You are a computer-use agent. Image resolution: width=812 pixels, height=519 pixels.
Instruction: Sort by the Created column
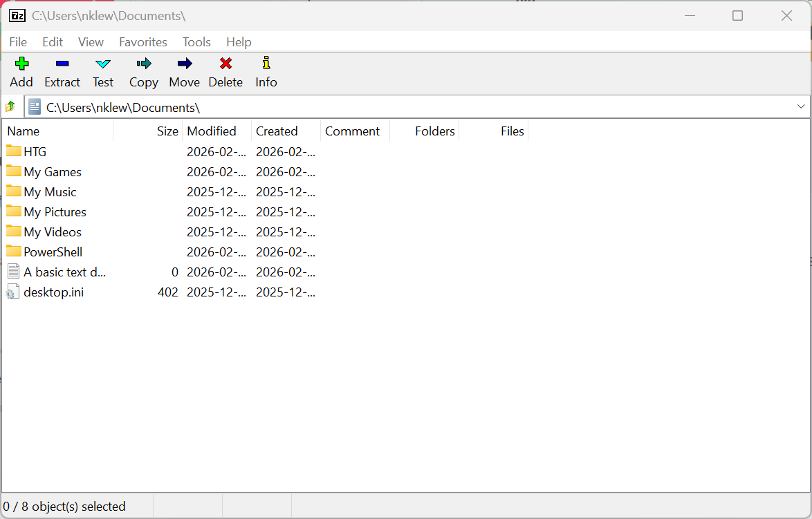(x=286, y=131)
